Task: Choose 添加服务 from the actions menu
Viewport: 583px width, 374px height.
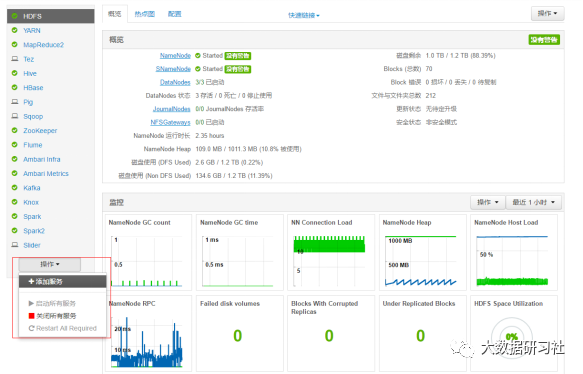Action: coord(62,281)
